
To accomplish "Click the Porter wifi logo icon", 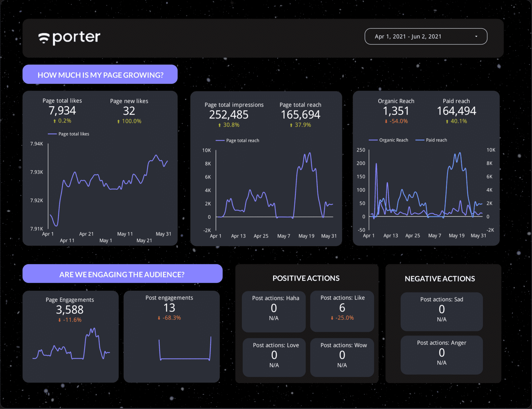I will (44, 37).
